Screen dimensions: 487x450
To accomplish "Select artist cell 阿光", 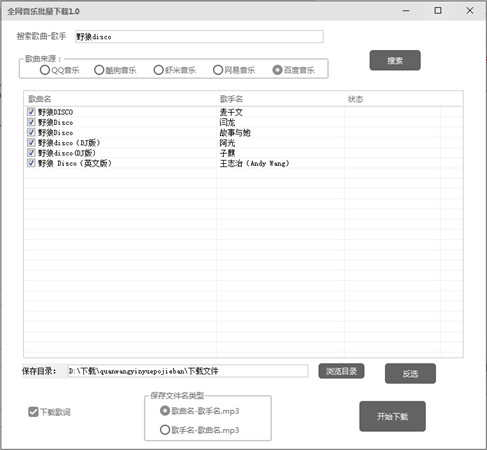I will tap(227, 143).
